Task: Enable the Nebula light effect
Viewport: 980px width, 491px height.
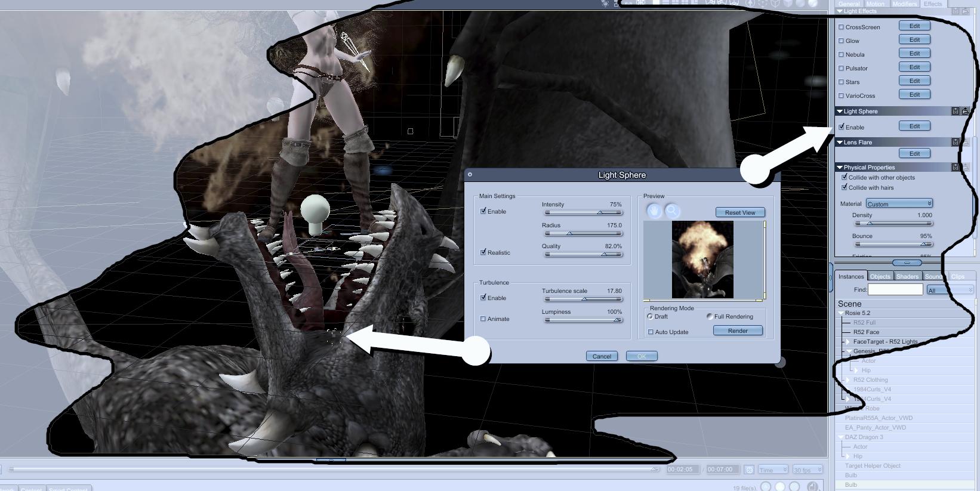Action: 842,54
